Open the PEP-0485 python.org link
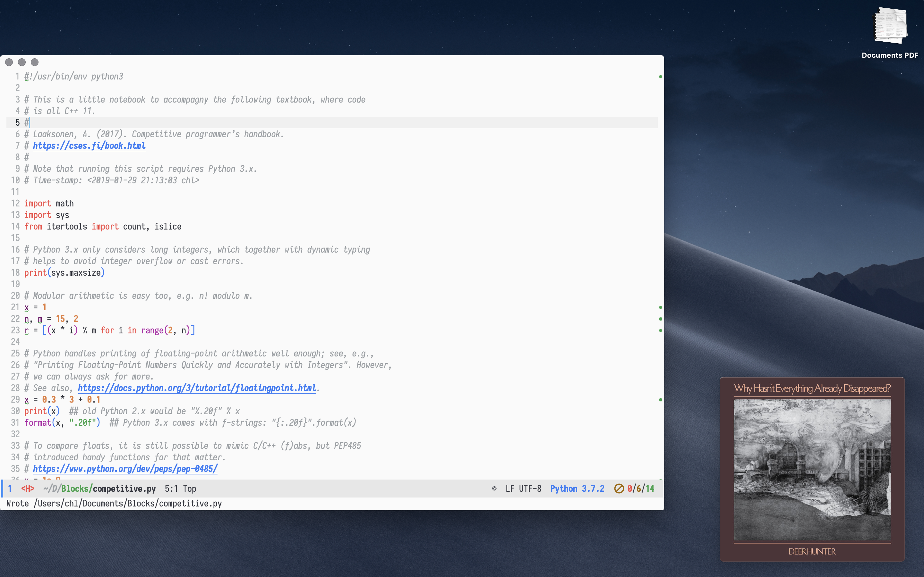924x577 pixels. [x=125, y=469]
